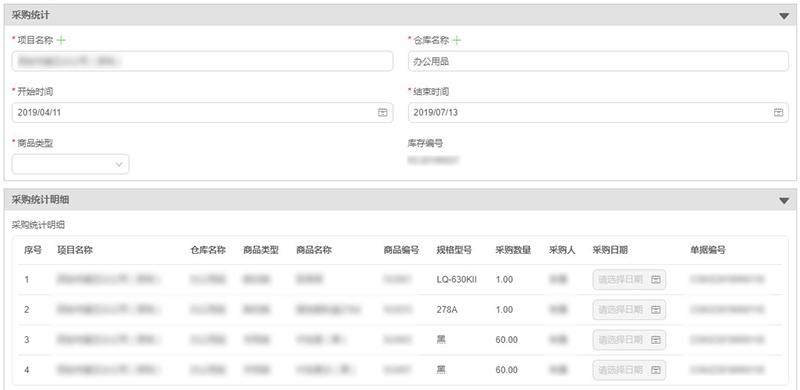Click the 仓库名称 field showing 办公用品

[598, 61]
